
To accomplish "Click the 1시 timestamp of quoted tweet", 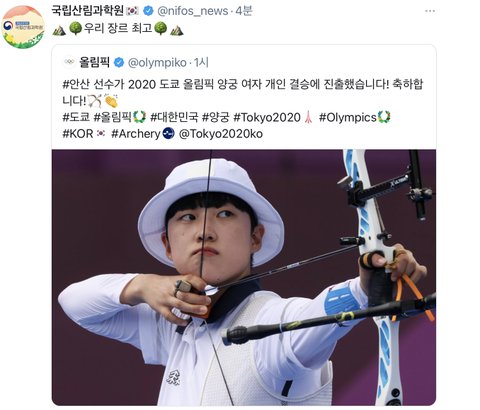I will pos(201,62).
